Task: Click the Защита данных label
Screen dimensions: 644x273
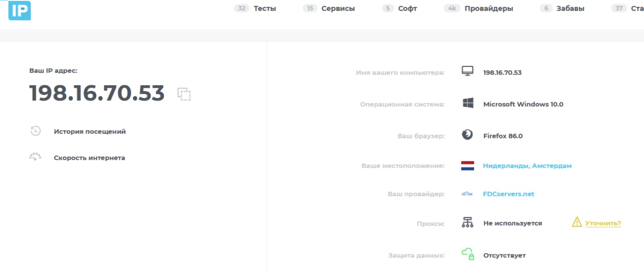Action: click(417, 255)
